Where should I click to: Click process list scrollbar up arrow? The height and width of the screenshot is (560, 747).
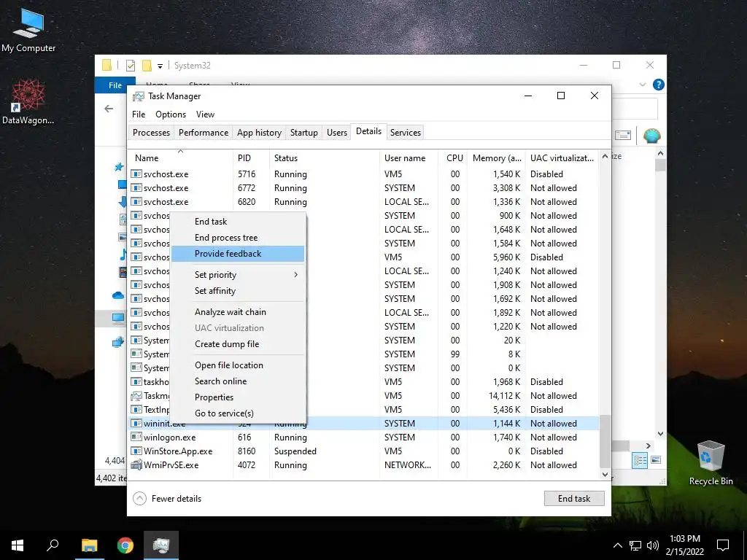pos(605,156)
